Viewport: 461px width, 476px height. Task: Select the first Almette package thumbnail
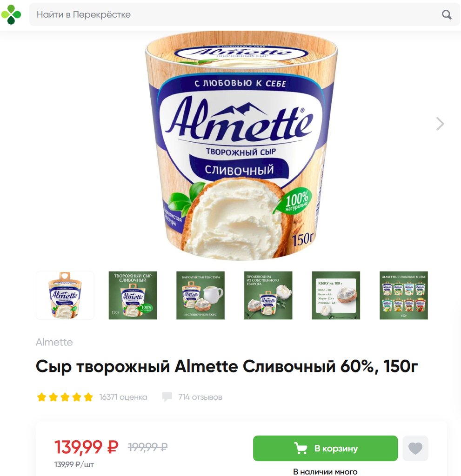tap(65, 295)
